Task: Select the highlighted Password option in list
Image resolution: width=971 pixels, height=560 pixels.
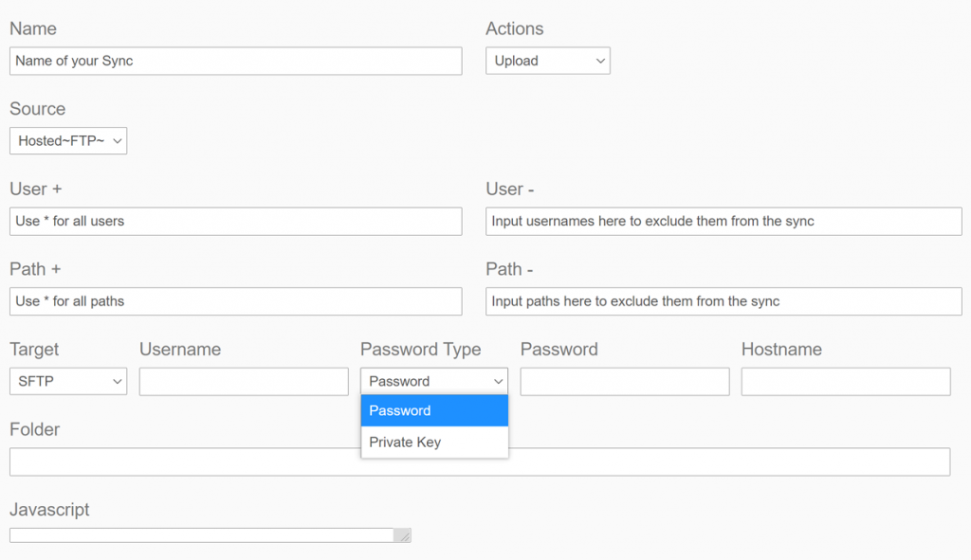Action: point(434,411)
